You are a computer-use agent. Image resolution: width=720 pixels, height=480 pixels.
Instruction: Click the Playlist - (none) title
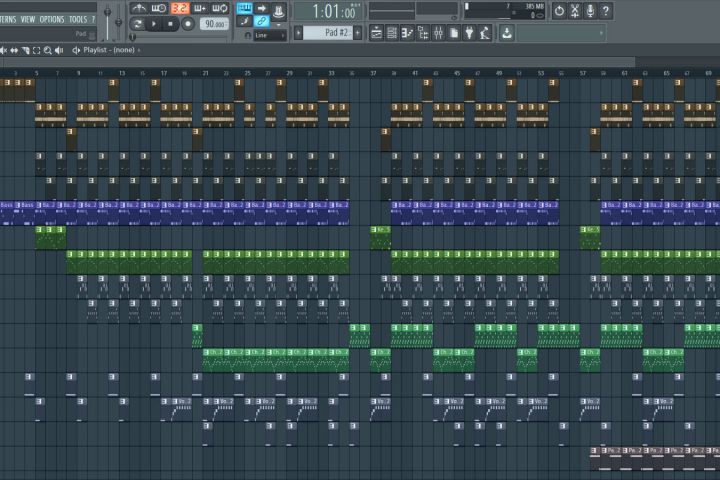click(109, 50)
